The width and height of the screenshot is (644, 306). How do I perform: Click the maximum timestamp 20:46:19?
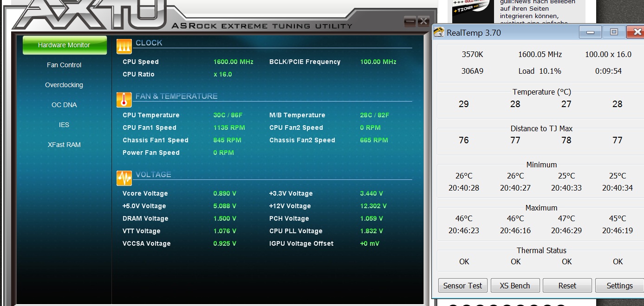click(618, 230)
